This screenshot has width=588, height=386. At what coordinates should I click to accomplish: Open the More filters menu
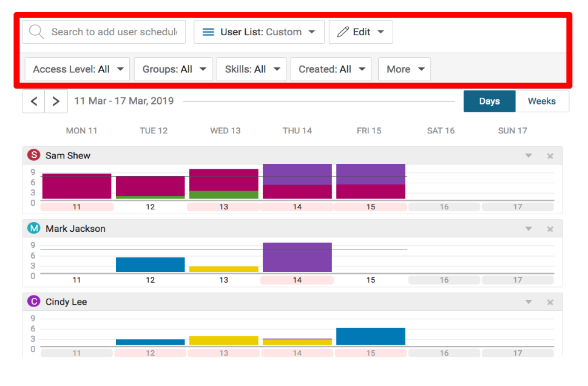click(404, 69)
